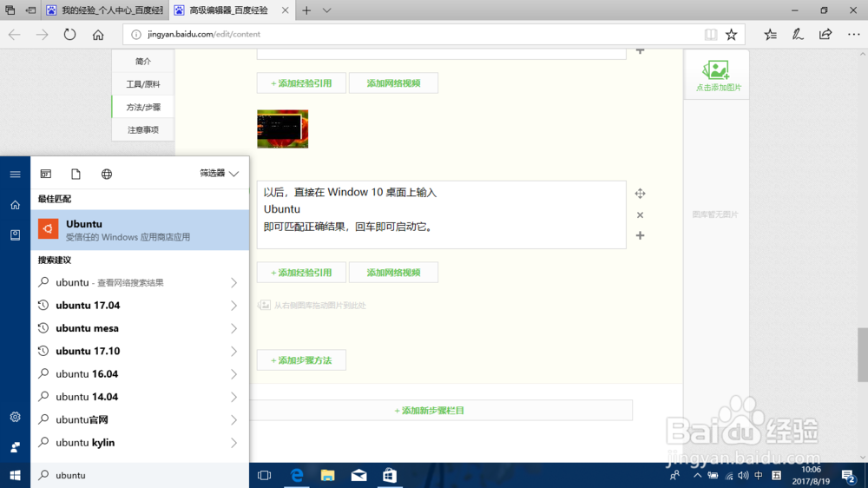
Task: Open Edge more options menu
Action: 853,35
